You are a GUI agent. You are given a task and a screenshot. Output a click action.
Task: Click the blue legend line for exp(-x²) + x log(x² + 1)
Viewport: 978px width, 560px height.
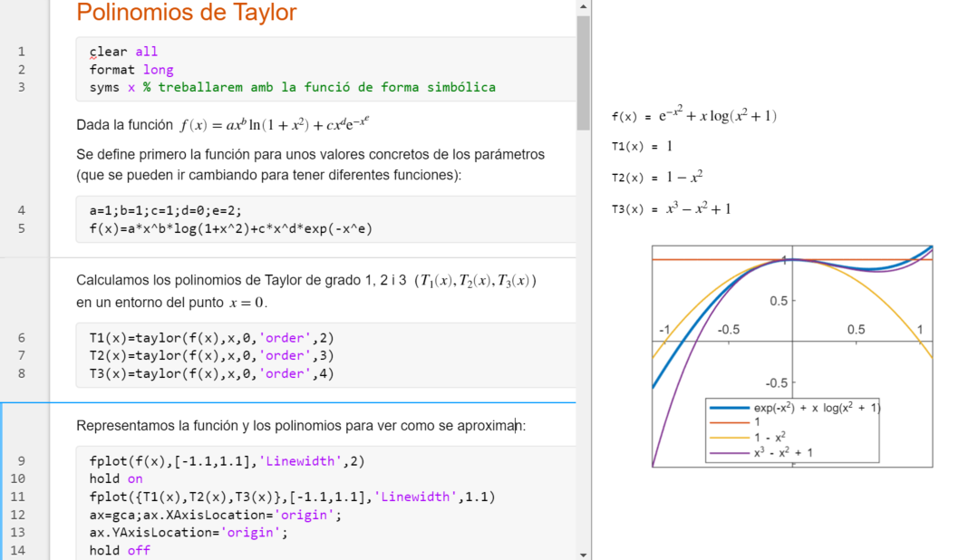(x=730, y=408)
